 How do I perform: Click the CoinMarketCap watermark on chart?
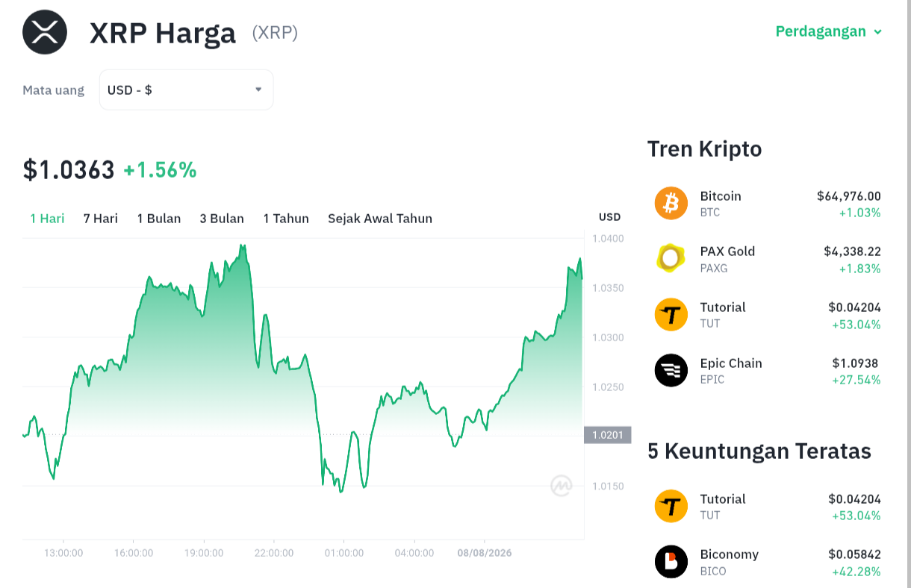click(562, 486)
